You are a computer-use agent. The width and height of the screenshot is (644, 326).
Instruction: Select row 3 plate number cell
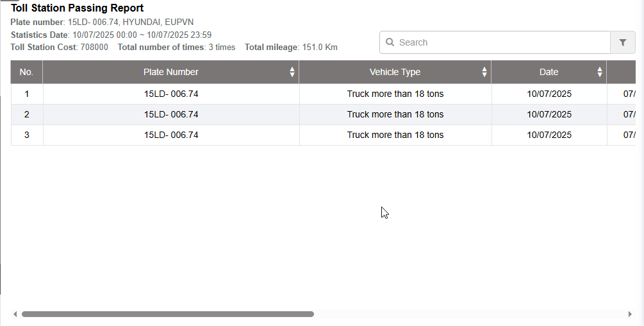coord(171,135)
